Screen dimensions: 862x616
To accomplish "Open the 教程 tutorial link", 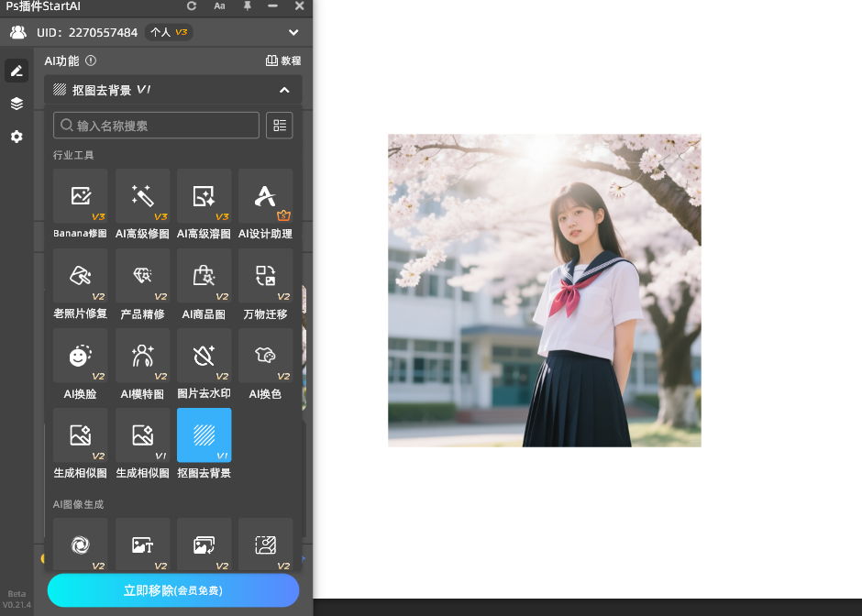I will click(x=283, y=61).
